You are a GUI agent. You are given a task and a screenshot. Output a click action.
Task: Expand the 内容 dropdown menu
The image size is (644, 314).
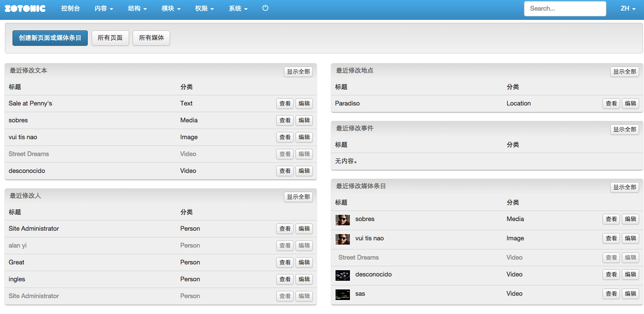point(104,9)
